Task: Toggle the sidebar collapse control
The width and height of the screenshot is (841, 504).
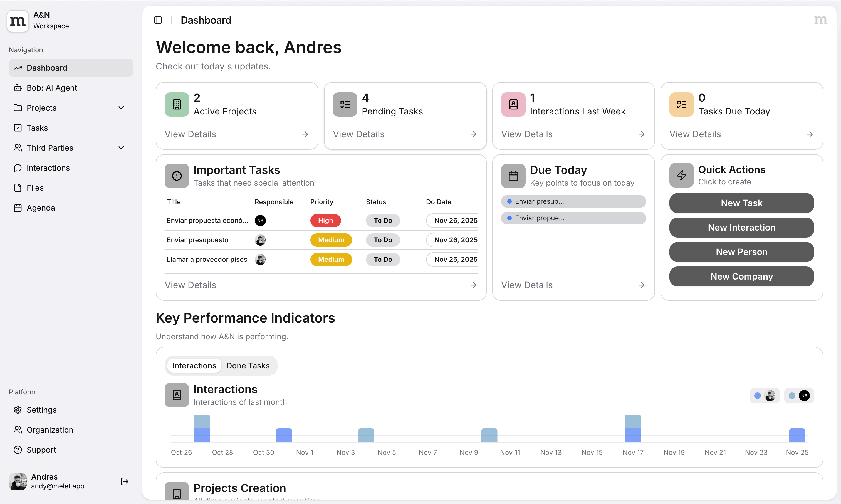Action: pos(158,20)
